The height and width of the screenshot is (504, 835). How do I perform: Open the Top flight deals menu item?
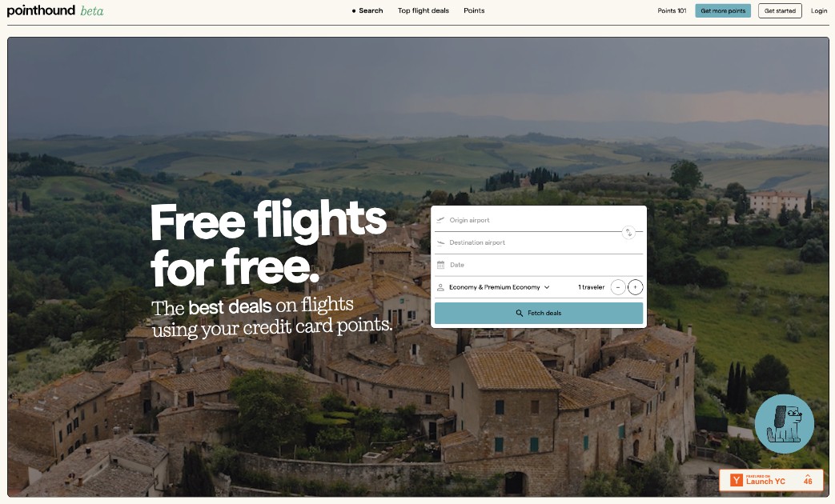pos(424,10)
